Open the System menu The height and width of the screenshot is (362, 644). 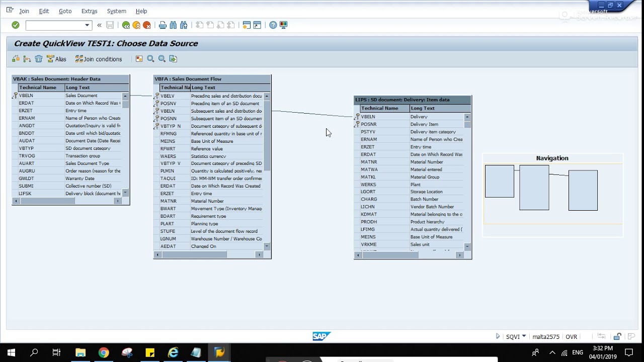(x=116, y=11)
